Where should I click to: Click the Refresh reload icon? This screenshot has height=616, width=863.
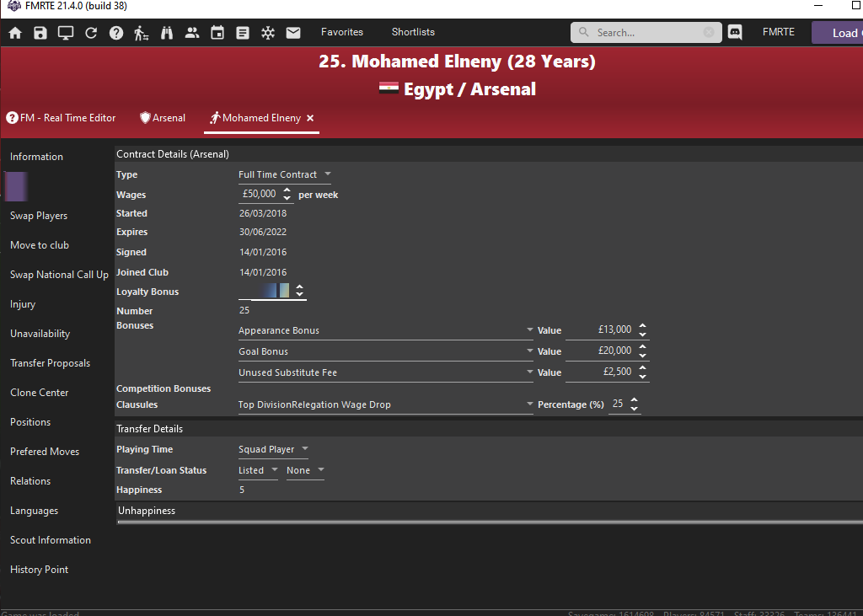click(x=91, y=33)
